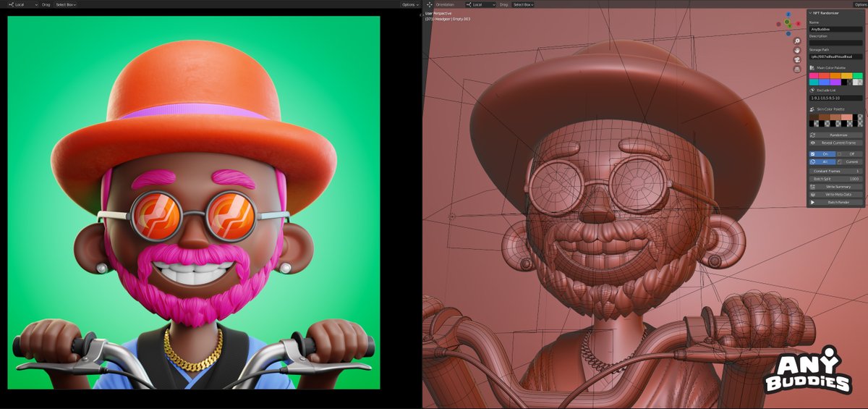Click the sidebar toggle arrow beside User Perspective
The height and width of the screenshot is (409, 868).
click(x=422, y=14)
